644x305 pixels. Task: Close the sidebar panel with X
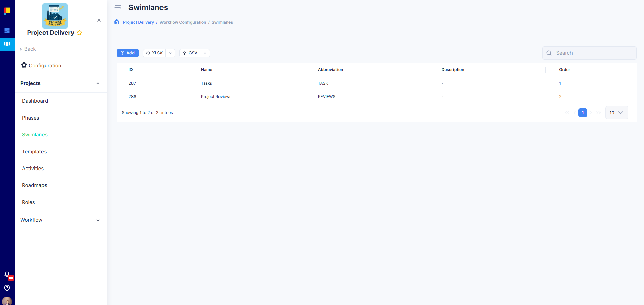point(99,20)
